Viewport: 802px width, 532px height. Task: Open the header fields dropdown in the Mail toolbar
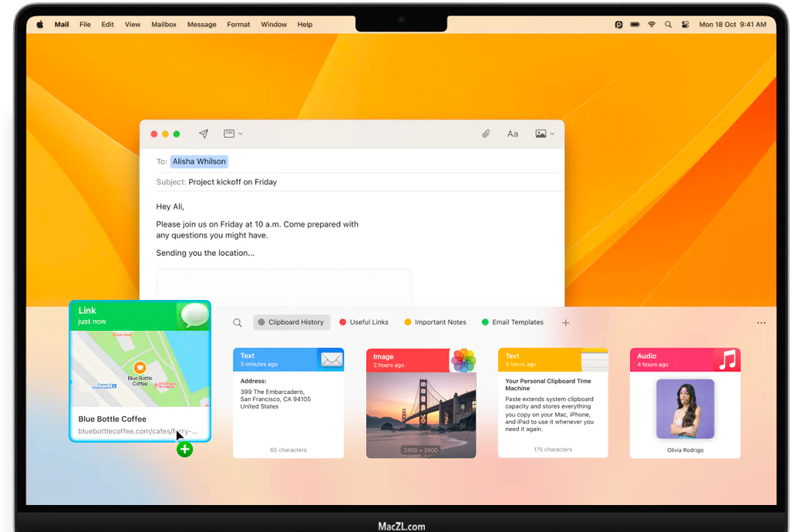pyautogui.click(x=233, y=133)
